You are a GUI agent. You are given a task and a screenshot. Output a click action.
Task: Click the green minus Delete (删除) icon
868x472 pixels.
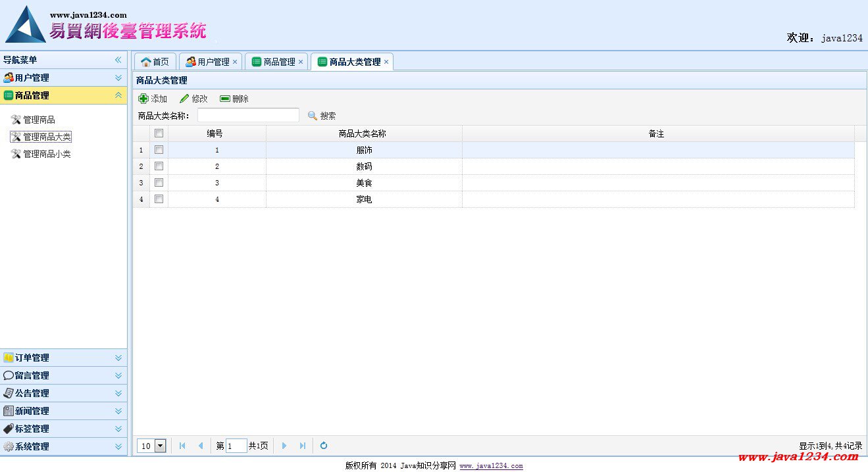(225, 99)
